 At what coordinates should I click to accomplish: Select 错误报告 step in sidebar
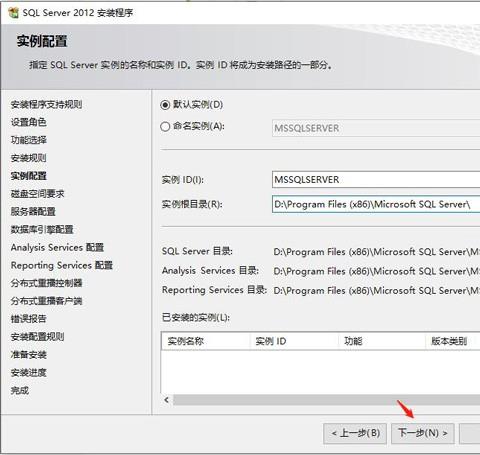28,319
